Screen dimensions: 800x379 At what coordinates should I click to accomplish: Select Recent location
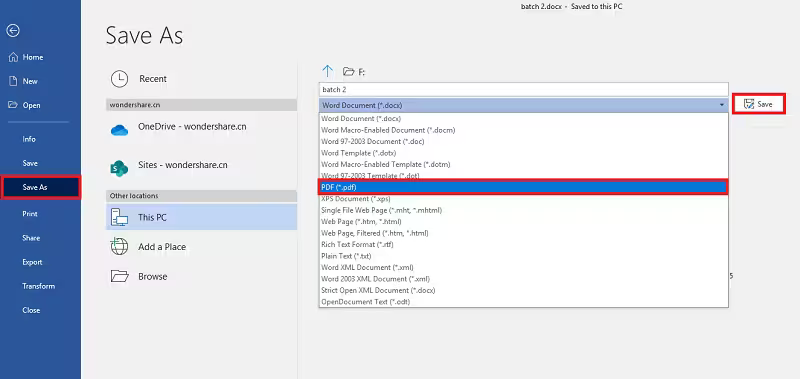pos(201,79)
